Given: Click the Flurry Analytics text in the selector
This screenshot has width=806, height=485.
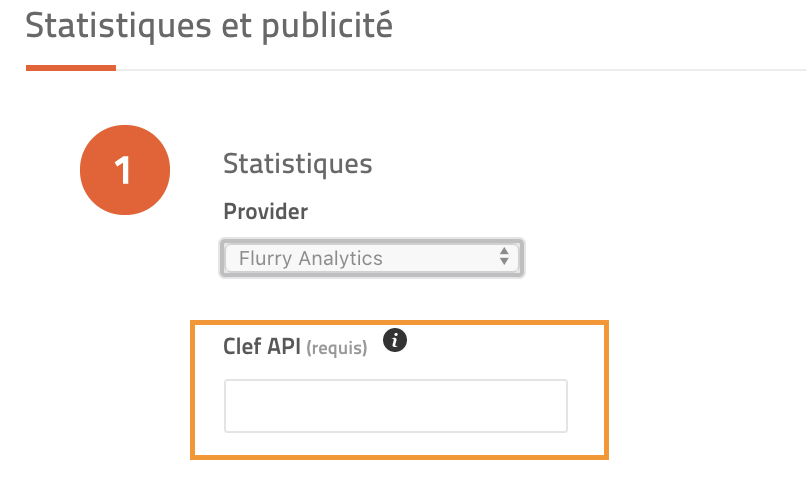Looking at the screenshot, I should pos(310,258).
